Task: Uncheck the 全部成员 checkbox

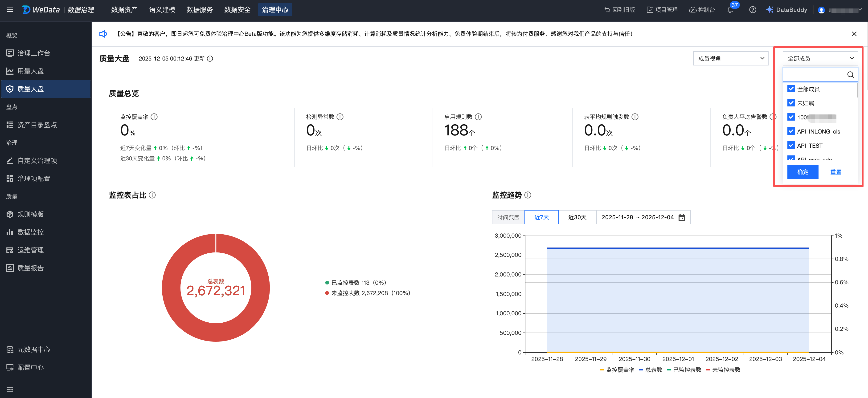Action: tap(791, 89)
